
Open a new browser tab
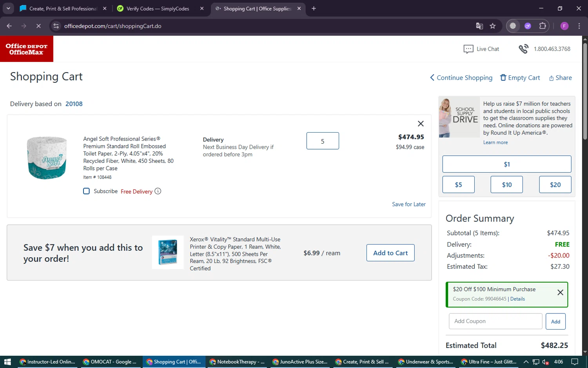point(314,8)
